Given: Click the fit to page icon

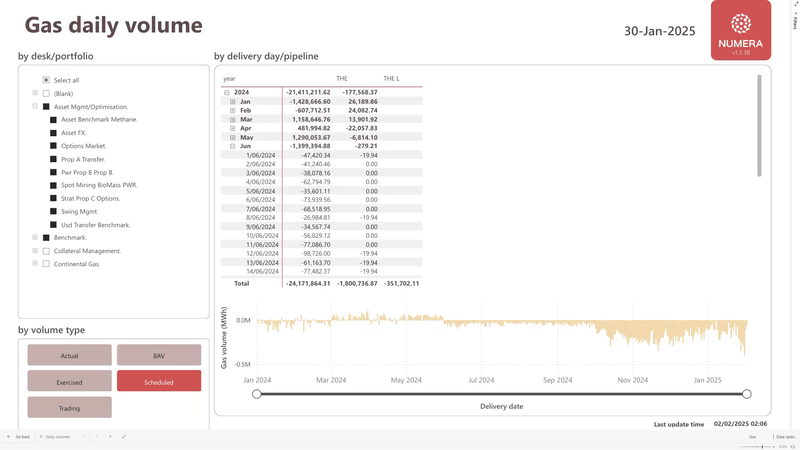Looking at the screenshot, I should (794, 446).
